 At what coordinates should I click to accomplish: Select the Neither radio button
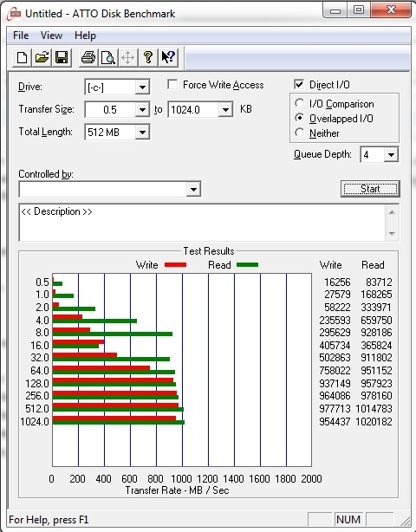click(299, 133)
